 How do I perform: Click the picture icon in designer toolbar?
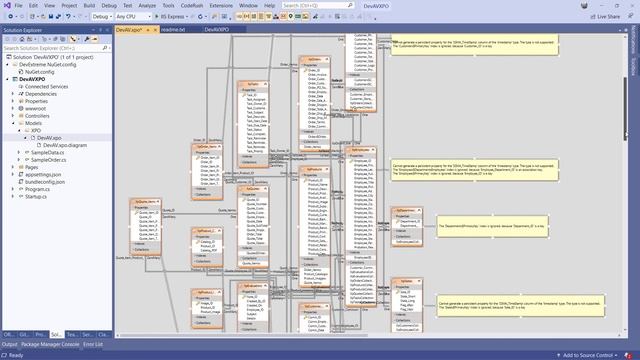tap(305, 17)
